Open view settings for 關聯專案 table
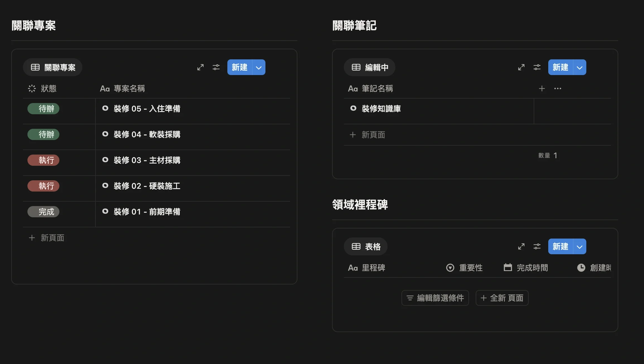Screen dimensions: 644x364 coord(216,67)
